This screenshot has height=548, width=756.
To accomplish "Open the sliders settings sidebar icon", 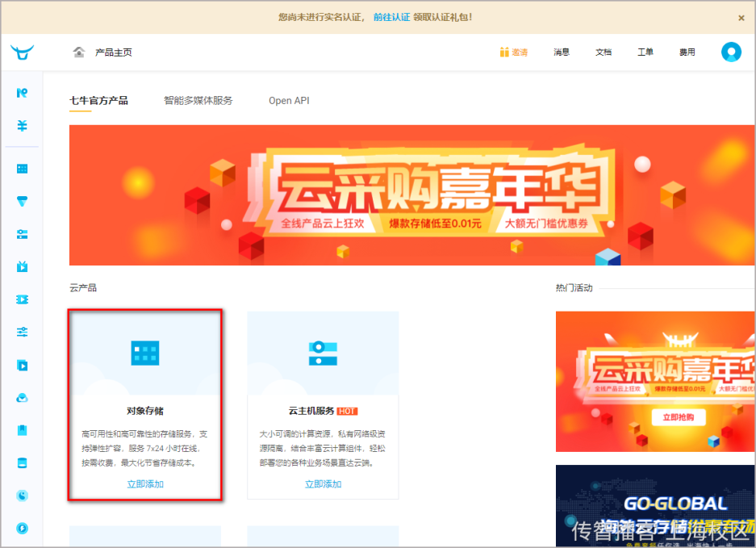I will coord(22,332).
